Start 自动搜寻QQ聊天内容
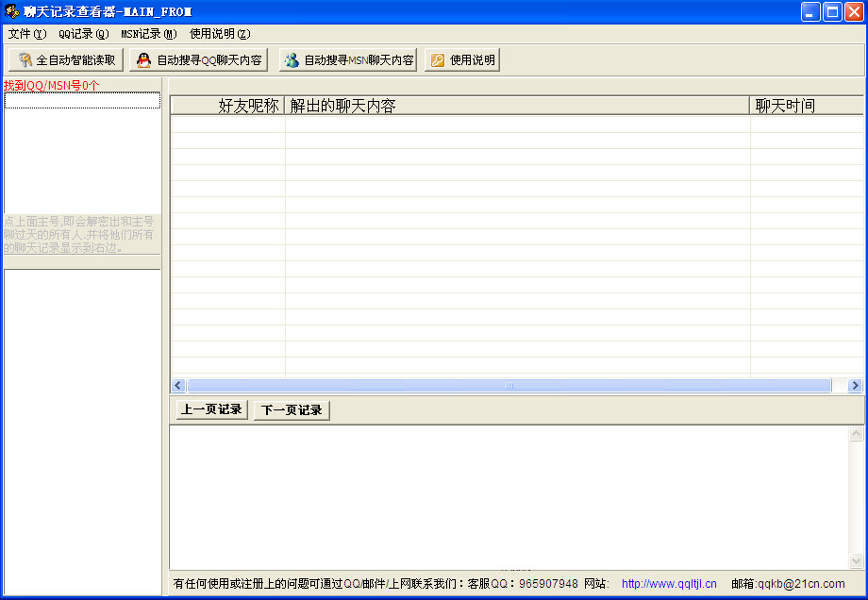Image resolution: width=868 pixels, height=600 pixels. (198, 59)
